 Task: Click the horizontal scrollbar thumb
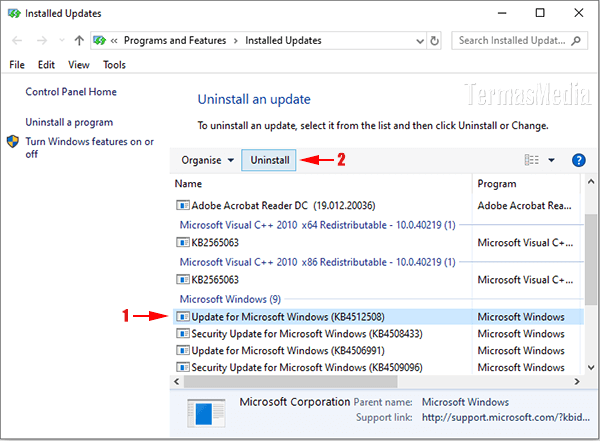291,382
